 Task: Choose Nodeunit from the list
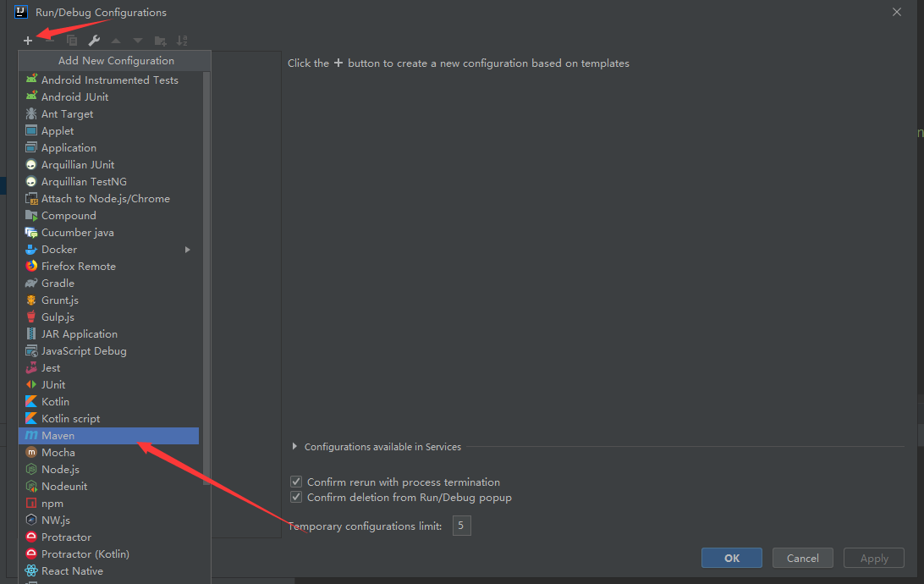(109, 487)
